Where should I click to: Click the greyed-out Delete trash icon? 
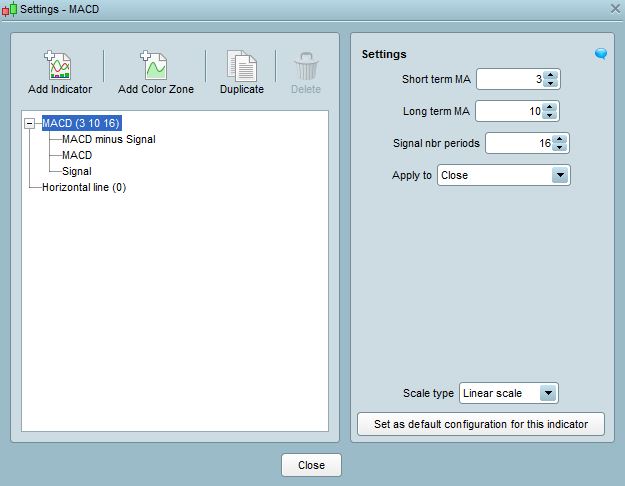(x=306, y=66)
